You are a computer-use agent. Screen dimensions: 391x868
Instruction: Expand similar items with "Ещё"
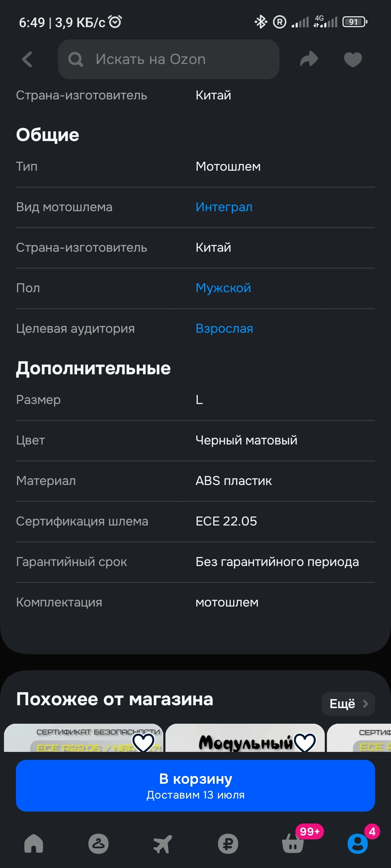[x=348, y=703]
